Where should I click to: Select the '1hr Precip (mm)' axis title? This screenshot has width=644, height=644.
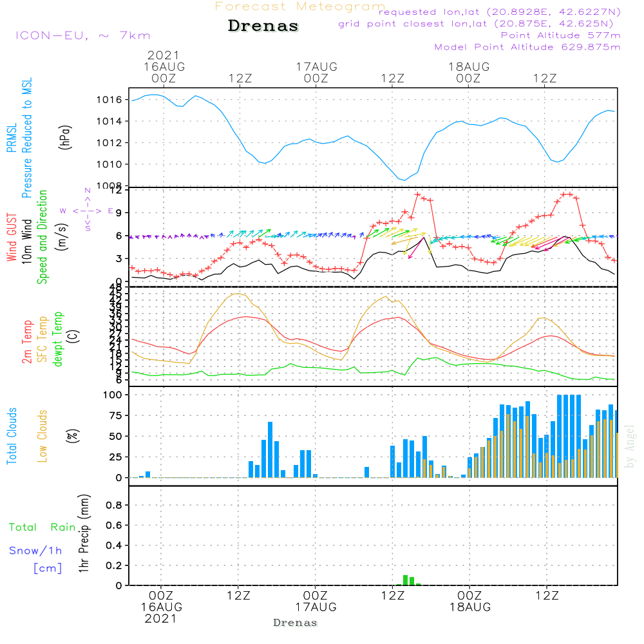(x=84, y=533)
